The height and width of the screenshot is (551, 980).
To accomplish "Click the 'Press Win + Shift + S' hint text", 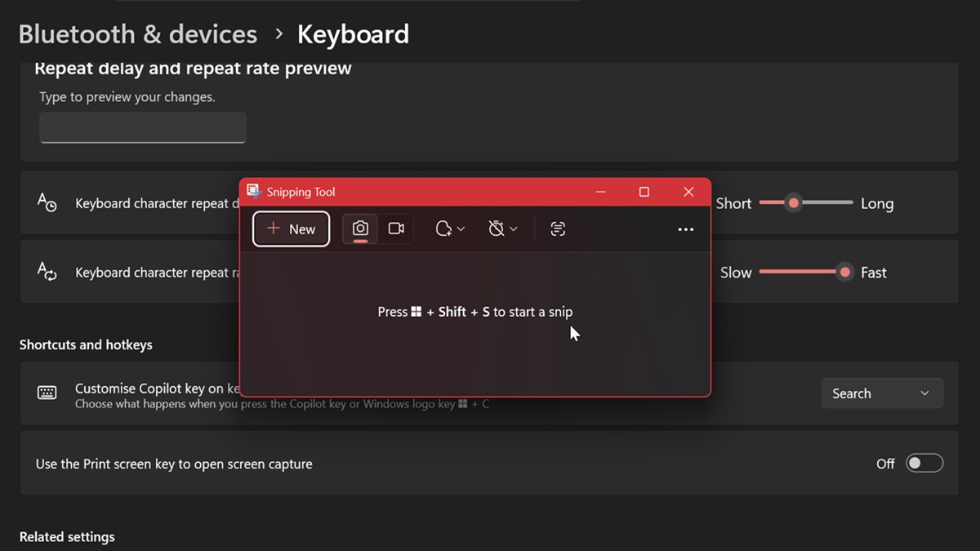I will tap(475, 312).
